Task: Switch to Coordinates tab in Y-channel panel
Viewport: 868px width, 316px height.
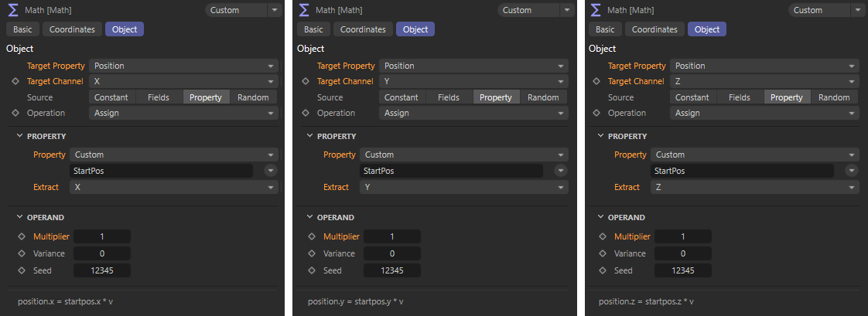Action: click(363, 29)
